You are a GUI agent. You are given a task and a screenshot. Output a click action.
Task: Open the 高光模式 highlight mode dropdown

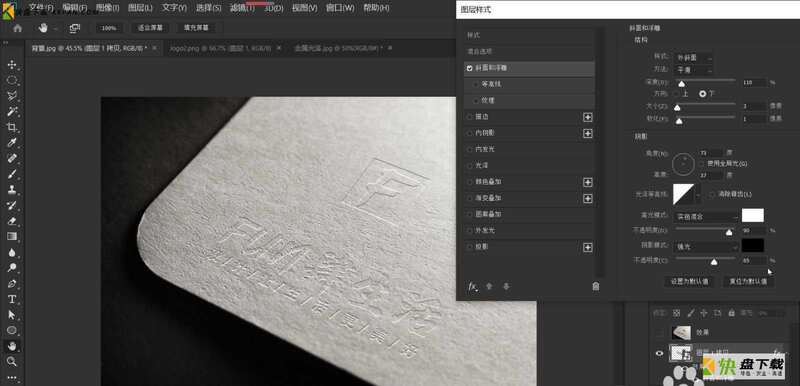coord(706,217)
